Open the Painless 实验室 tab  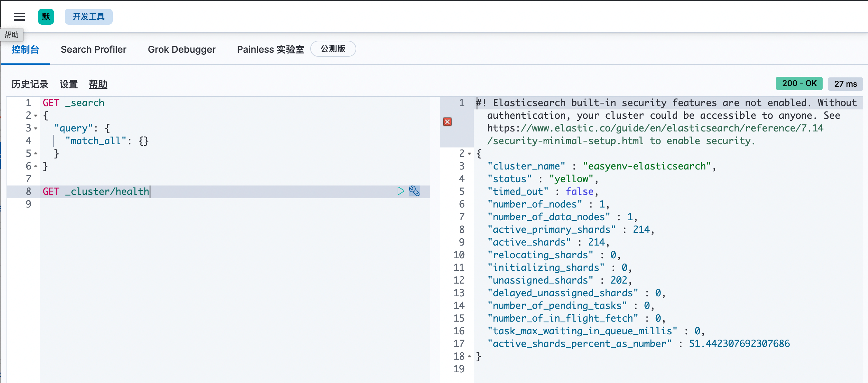coord(270,49)
